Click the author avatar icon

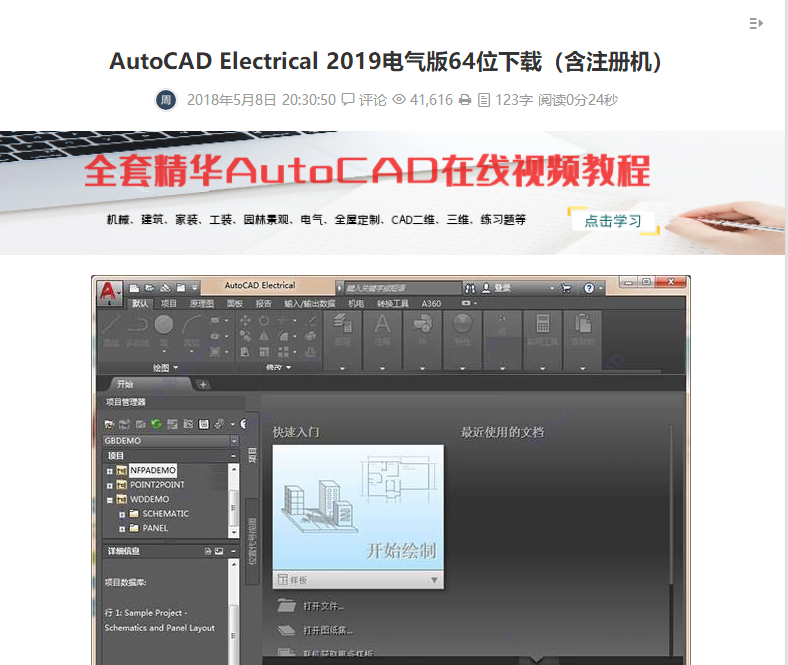[166, 99]
